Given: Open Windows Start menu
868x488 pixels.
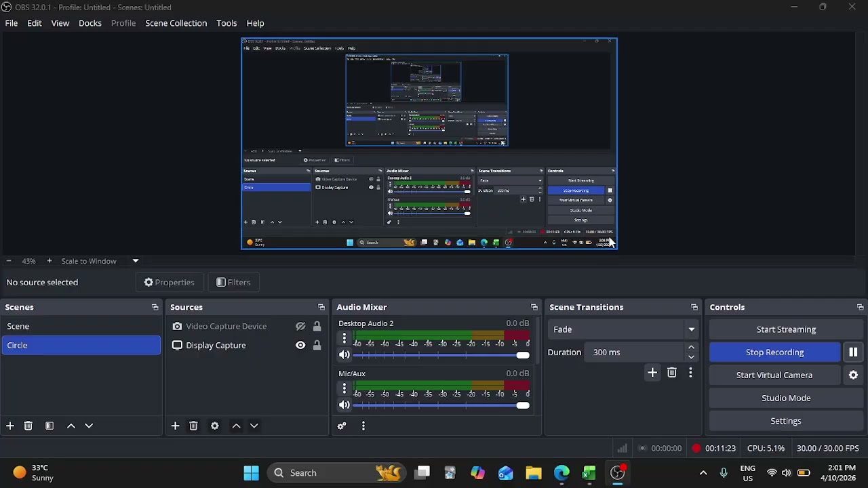Looking at the screenshot, I should [251, 473].
